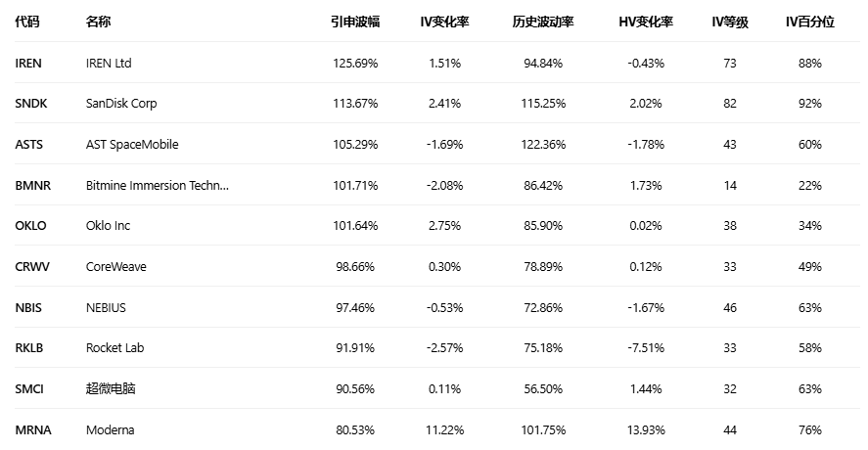Open Bitmine Immersion Techn... stock name
868x450 pixels.
157,185
